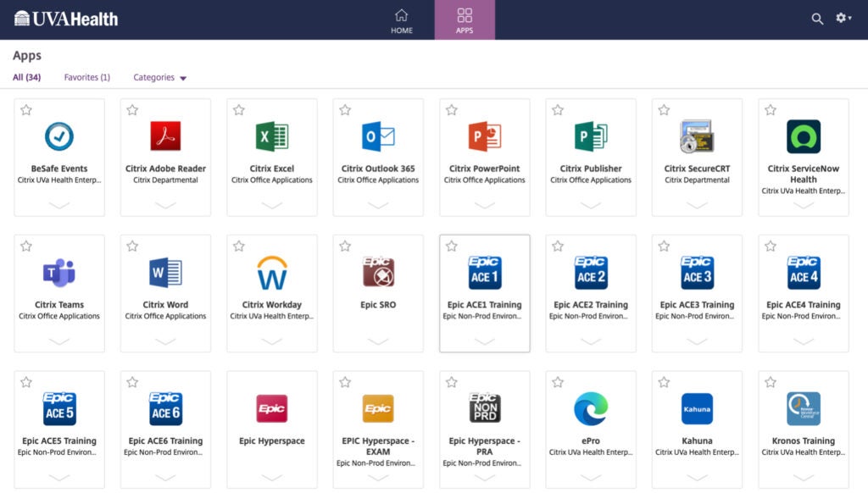The image size is (868, 493).
Task: Open Epic NON PRD Hyperspace PRA icon
Action: point(484,407)
